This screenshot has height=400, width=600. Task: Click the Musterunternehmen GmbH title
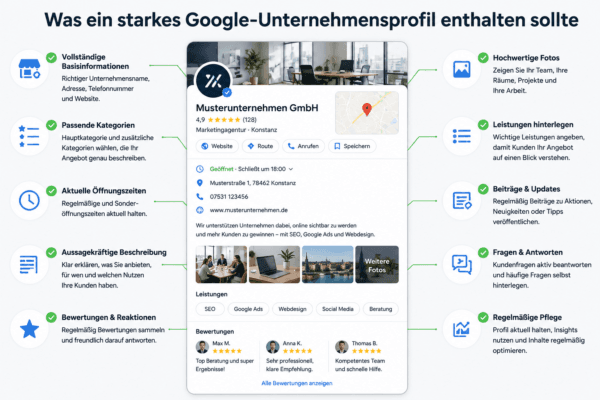[257, 108]
